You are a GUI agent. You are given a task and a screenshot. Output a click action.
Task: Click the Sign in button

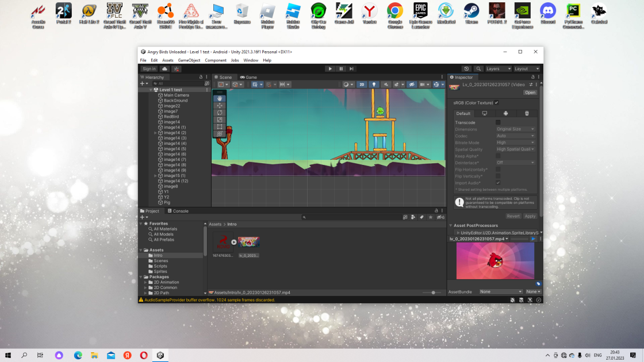pyautogui.click(x=149, y=69)
